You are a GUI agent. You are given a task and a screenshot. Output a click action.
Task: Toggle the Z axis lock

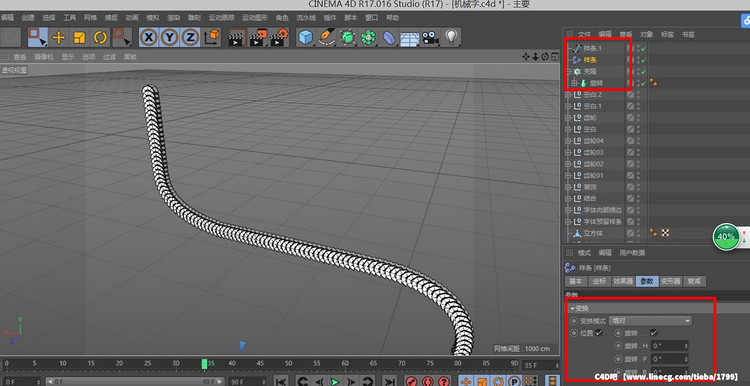point(190,37)
